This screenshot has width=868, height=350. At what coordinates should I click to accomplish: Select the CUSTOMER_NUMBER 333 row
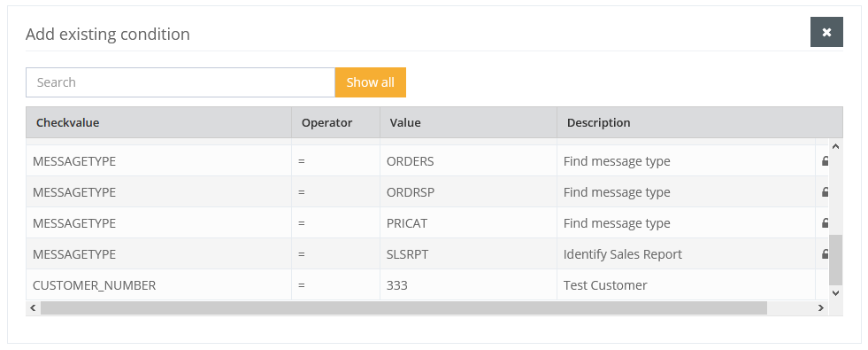coord(427,285)
